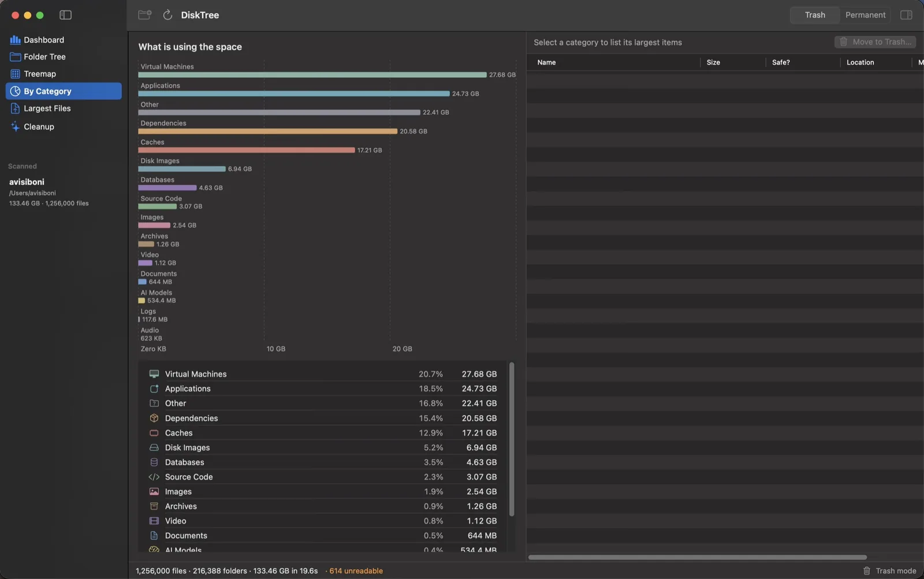Switch to Trash deletion mode
The image size is (924, 579).
click(x=815, y=15)
